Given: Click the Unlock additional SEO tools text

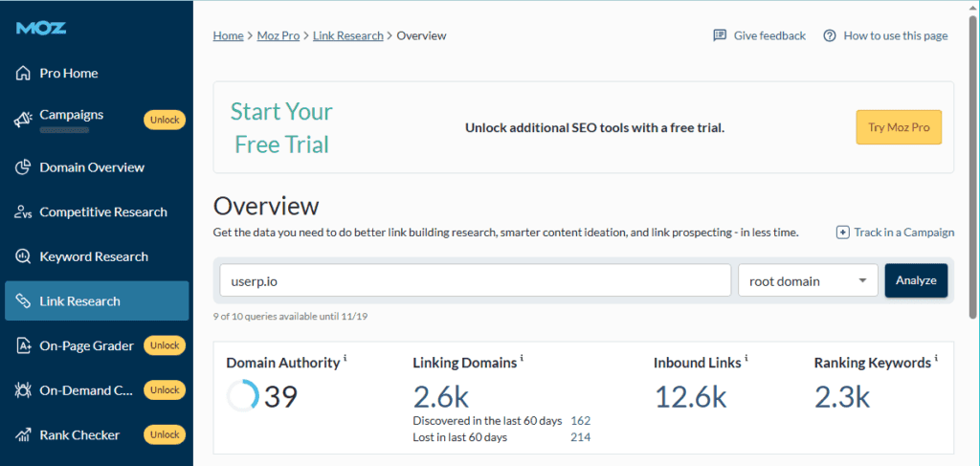Looking at the screenshot, I should 595,128.
